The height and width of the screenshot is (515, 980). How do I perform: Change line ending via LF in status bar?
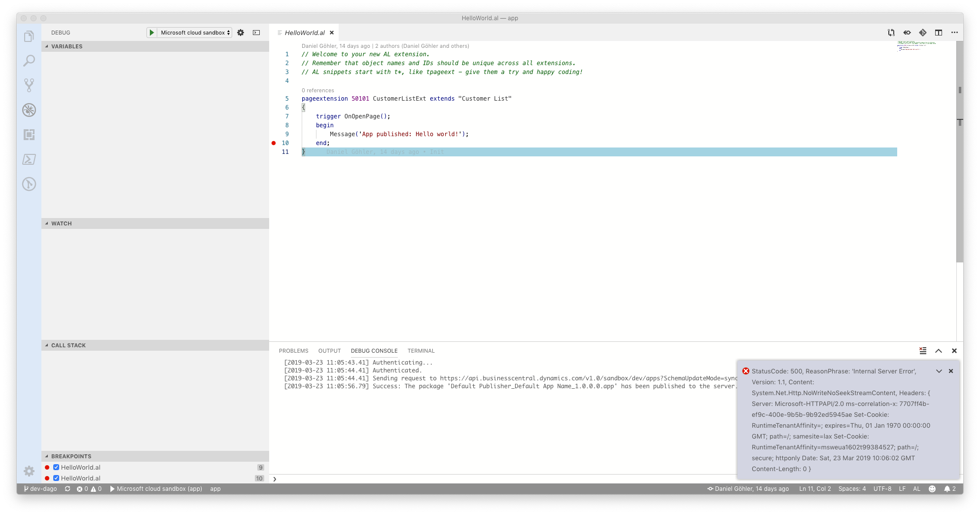tap(902, 489)
